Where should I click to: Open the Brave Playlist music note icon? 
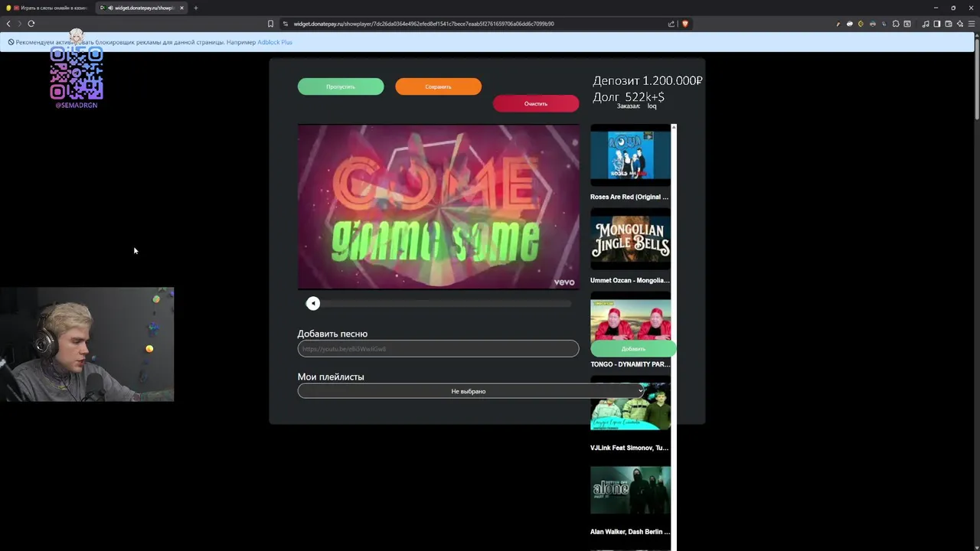(926, 24)
